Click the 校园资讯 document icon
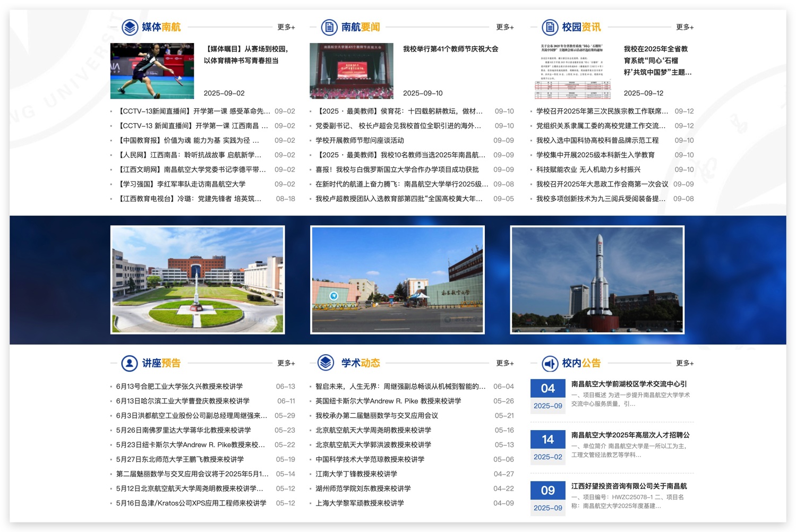Image resolution: width=796 pixels, height=532 pixels. [550, 27]
